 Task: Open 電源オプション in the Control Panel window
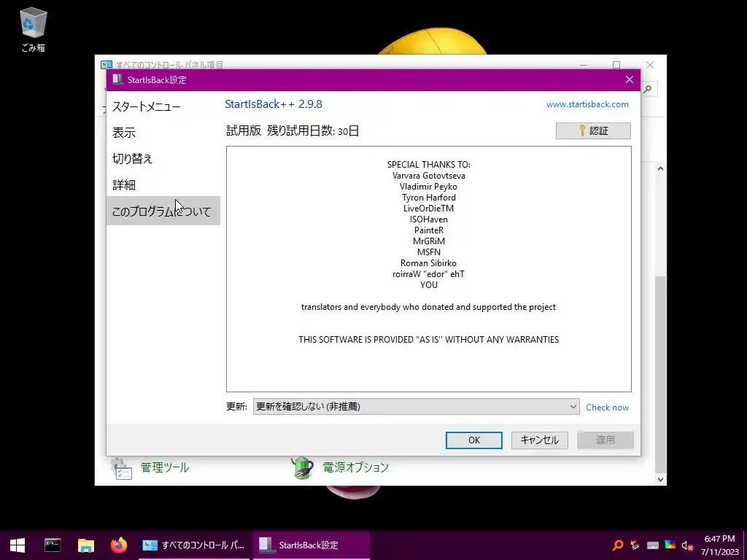pyautogui.click(x=355, y=467)
